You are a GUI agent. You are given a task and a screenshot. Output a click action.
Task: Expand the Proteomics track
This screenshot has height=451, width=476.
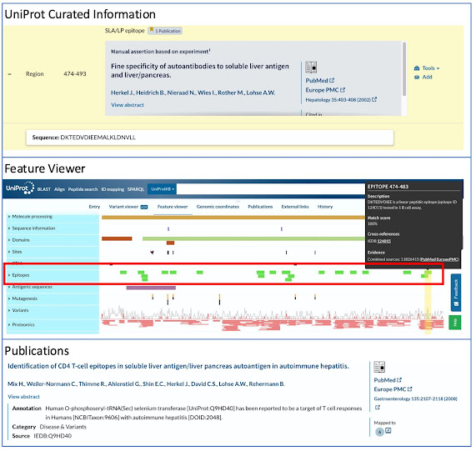click(x=9, y=325)
